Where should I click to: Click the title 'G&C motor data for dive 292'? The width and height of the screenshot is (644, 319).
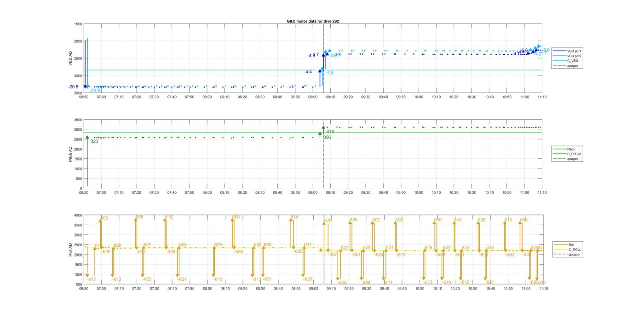coord(313,21)
